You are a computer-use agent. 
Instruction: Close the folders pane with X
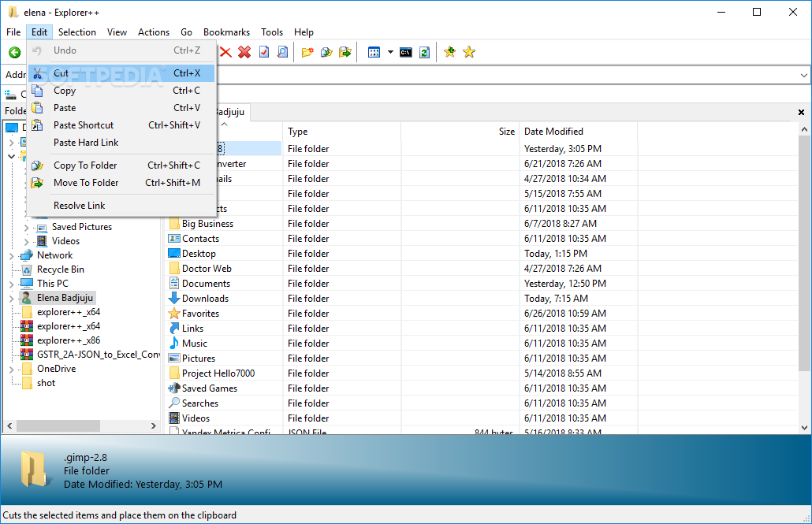click(x=801, y=113)
